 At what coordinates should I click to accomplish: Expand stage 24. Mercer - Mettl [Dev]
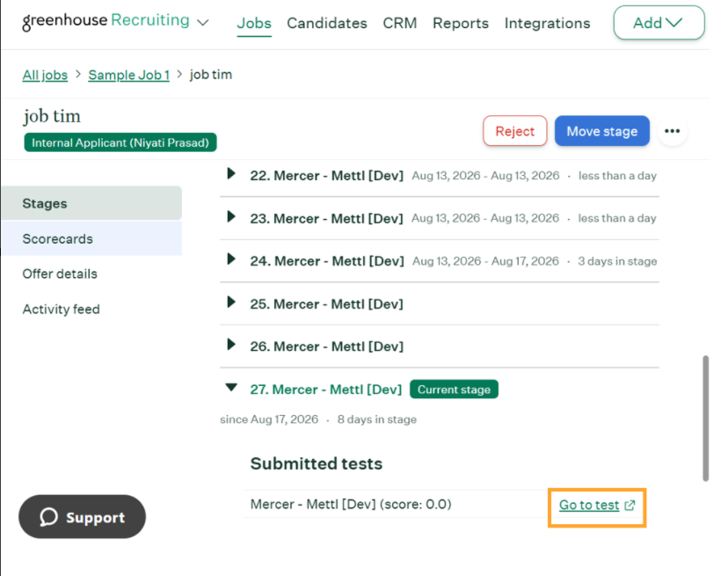230,259
